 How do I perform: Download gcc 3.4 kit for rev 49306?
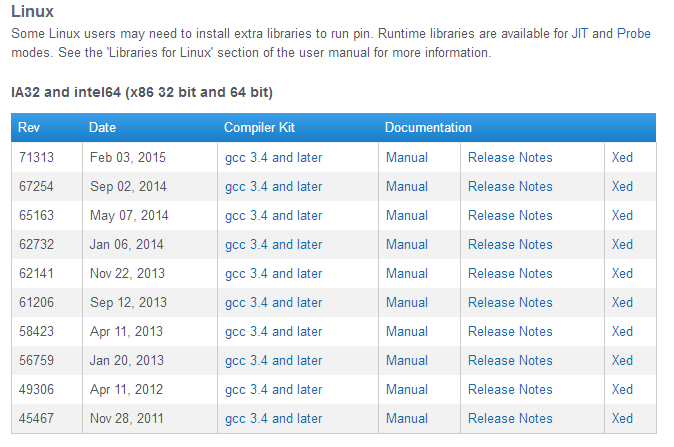coord(273,390)
